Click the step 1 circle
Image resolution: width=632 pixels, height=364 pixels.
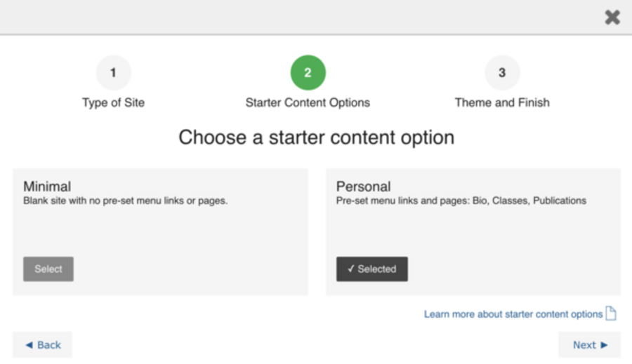(114, 73)
